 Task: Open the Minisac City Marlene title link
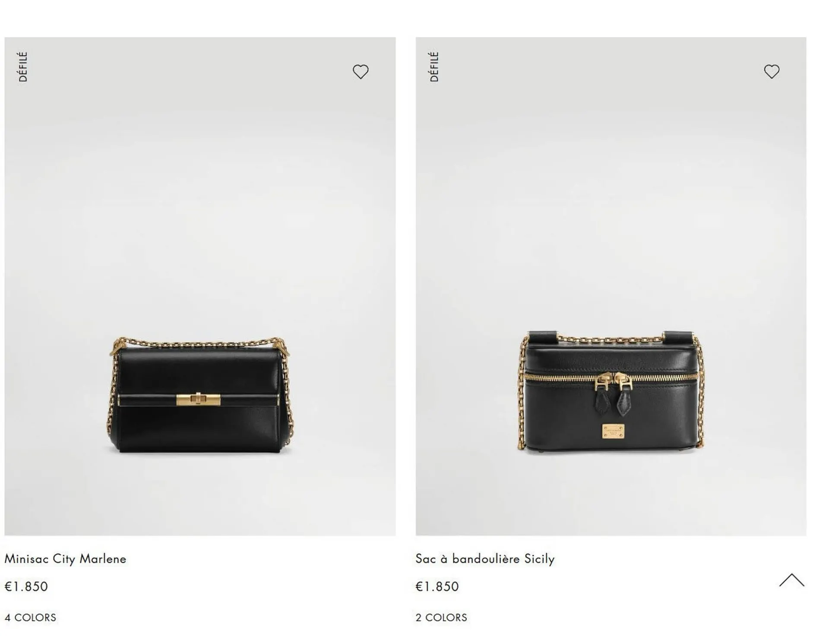[65, 559]
